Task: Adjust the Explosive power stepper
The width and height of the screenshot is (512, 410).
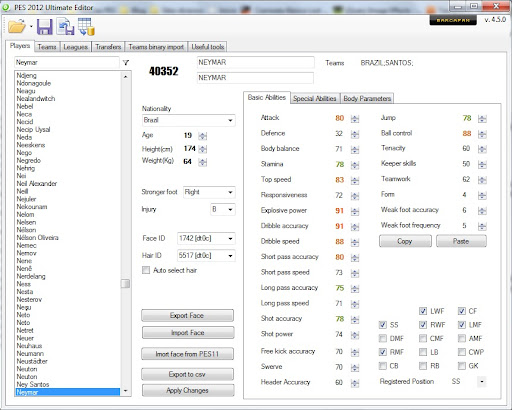Action: [355, 211]
